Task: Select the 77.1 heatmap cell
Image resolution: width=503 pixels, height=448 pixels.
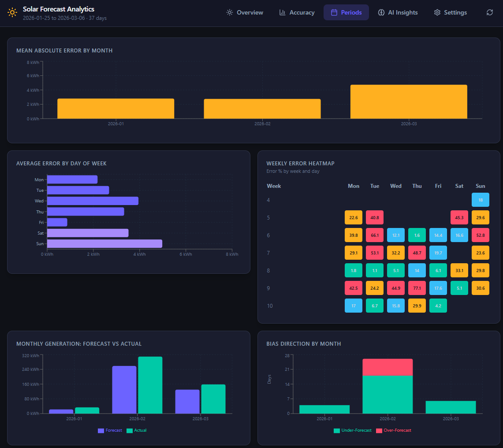Action: click(417, 288)
